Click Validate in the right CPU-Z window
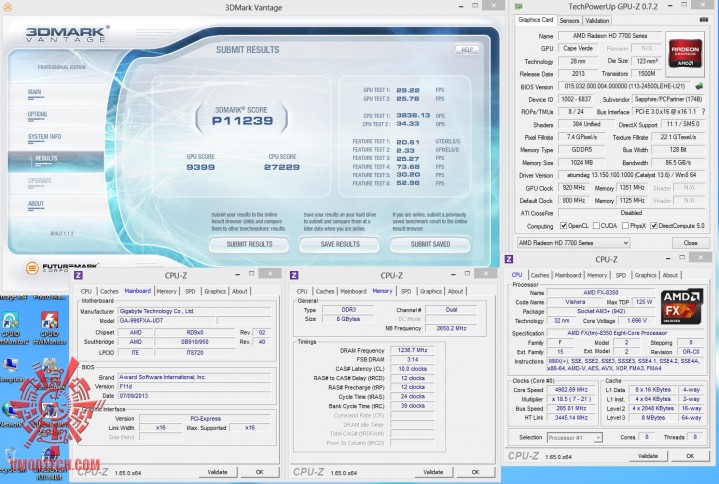This screenshot has width=719, height=484. coord(647,456)
